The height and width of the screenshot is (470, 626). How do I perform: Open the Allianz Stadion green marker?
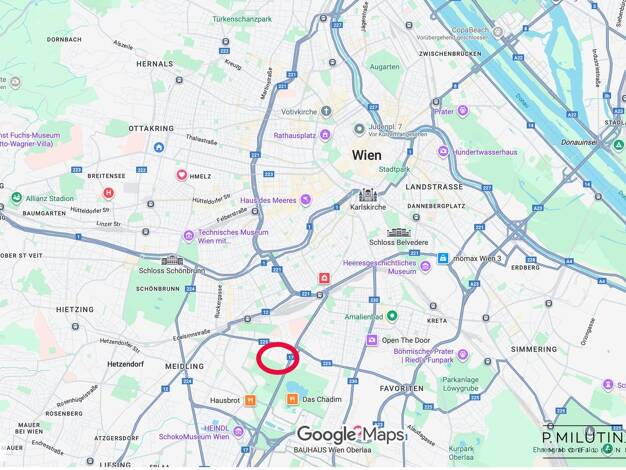tap(16, 198)
